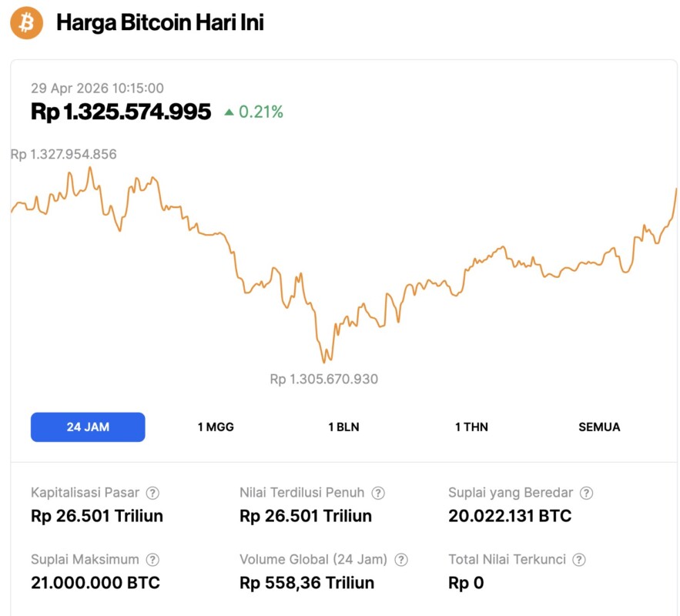Image resolution: width=680 pixels, height=616 pixels.
Task: Show SEMUA all-time price history
Action: pyautogui.click(x=599, y=427)
